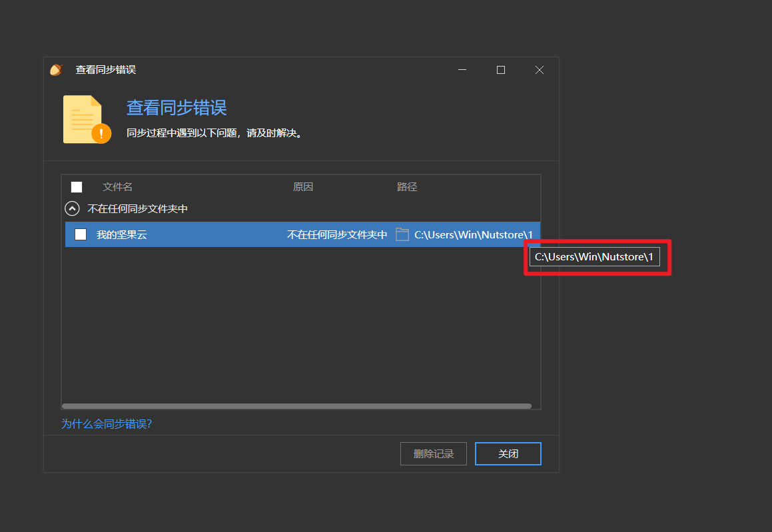This screenshot has height=532, width=772.
Task: Tick the select-all checkbox beside 文件名
Action: coord(77,187)
